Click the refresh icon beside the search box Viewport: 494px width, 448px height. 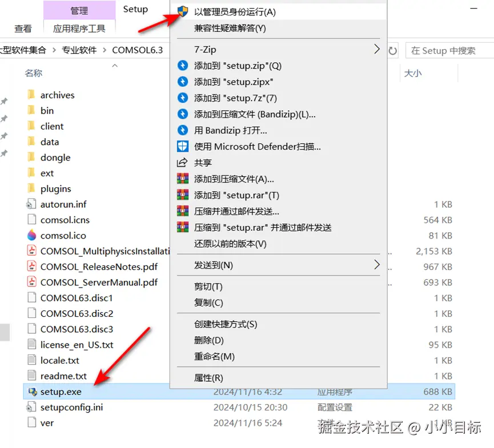point(392,51)
